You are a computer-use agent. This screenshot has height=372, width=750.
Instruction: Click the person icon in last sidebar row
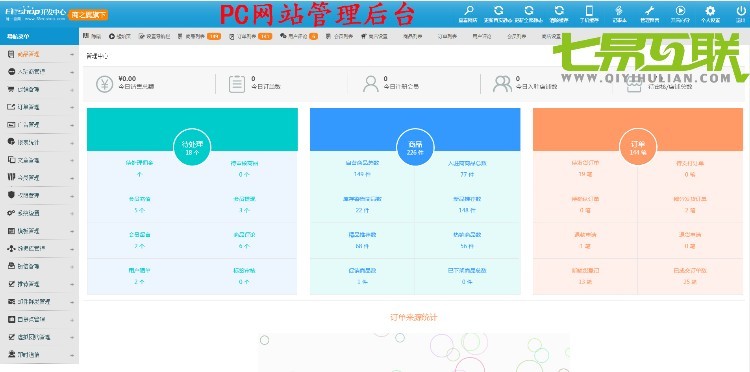[11, 355]
